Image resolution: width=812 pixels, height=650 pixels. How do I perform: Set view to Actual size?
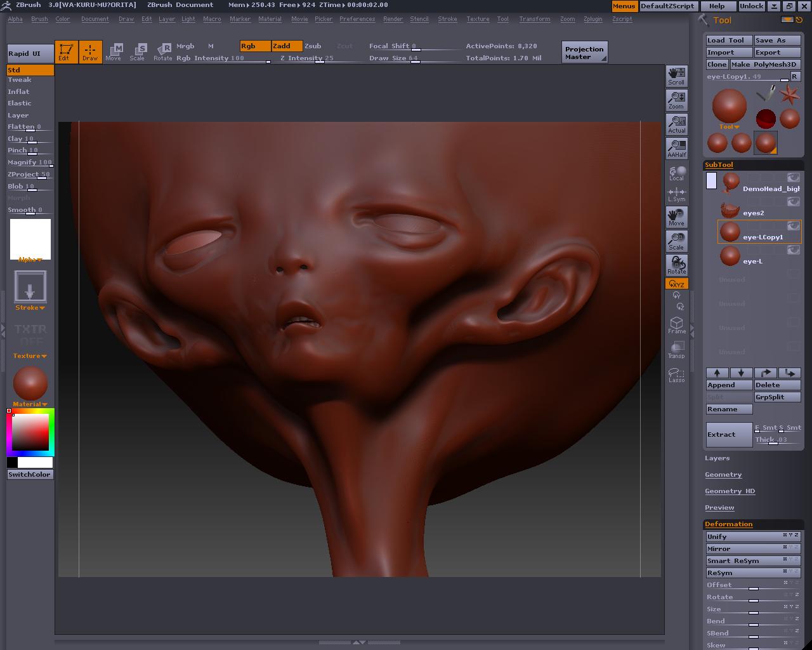[x=676, y=124]
